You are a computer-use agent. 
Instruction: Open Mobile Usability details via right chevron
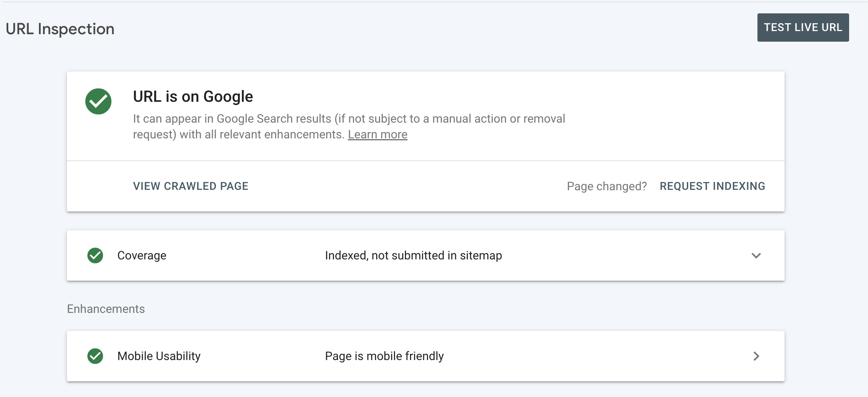pos(756,356)
